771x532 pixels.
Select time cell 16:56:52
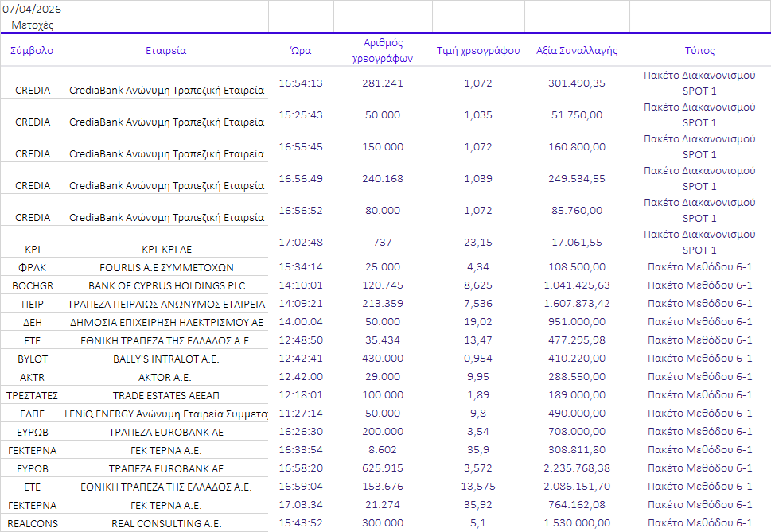pyautogui.click(x=301, y=210)
